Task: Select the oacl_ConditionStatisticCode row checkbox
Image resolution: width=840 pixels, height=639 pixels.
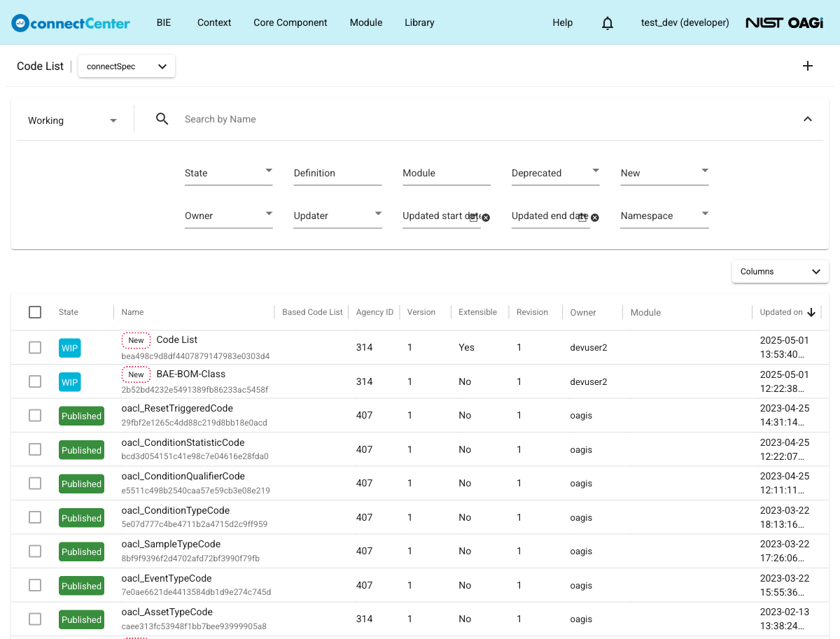Action: pos(35,449)
